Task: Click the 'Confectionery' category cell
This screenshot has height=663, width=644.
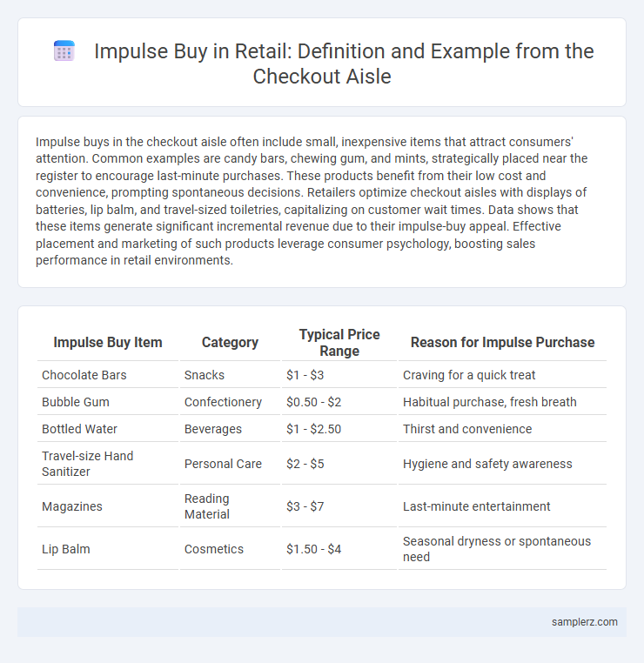Action: click(230, 402)
